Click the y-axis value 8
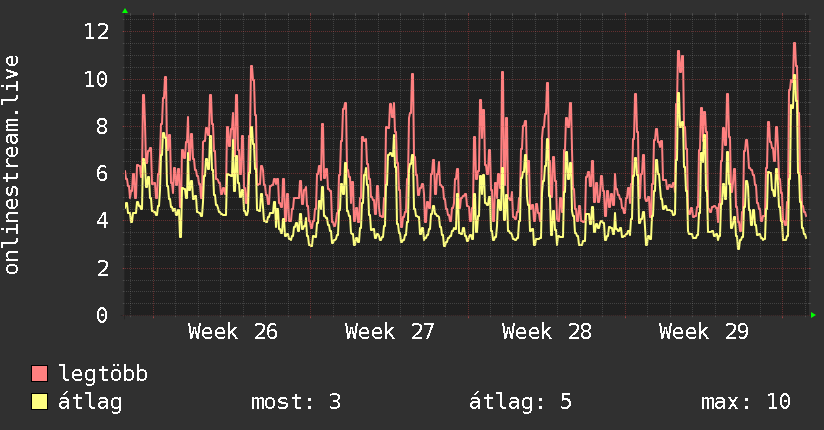 tap(102, 127)
